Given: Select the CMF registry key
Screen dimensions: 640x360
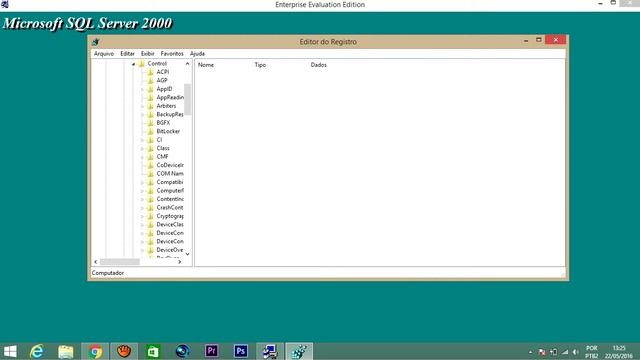Looking at the screenshot, I should [162, 156].
